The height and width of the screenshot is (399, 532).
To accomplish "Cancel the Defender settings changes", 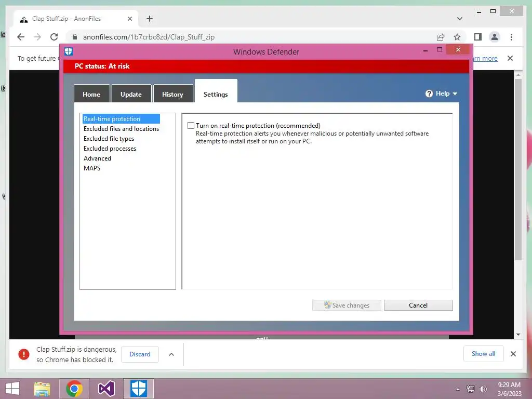I will pyautogui.click(x=418, y=305).
